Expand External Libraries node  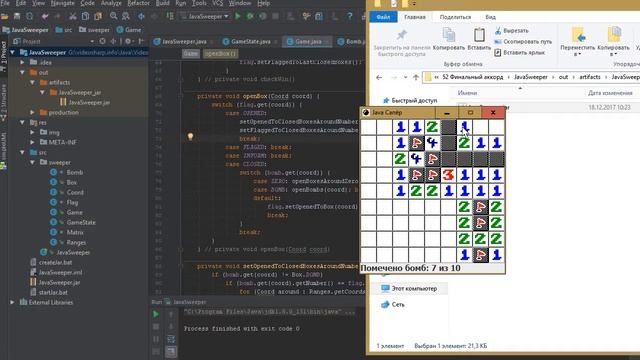[x=13, y=302]
